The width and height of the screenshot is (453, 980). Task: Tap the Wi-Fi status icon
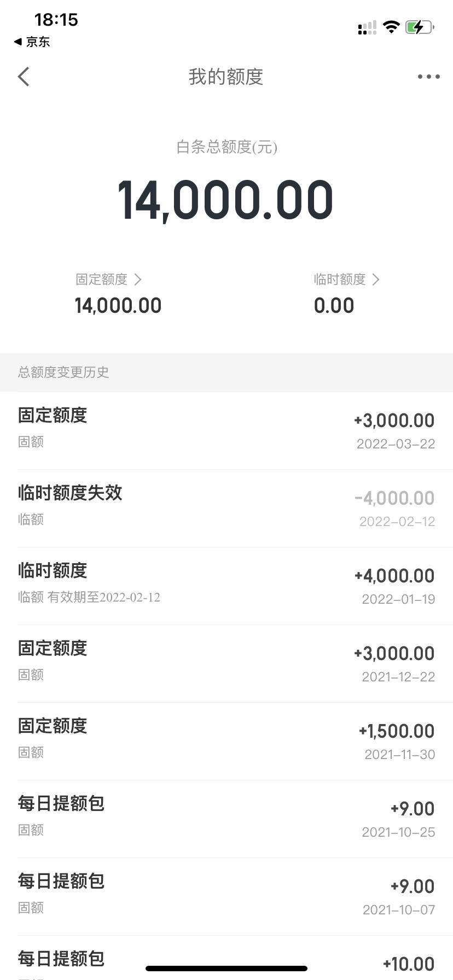pyautogui.click(x=391, y=27)
